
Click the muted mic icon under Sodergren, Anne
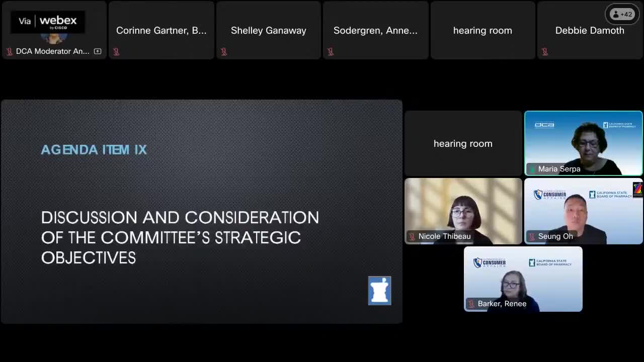click(331, 51)
